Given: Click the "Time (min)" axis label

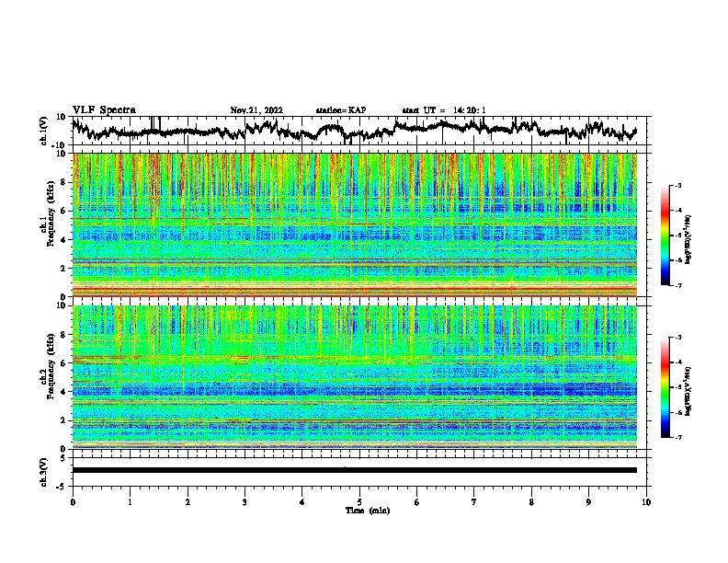Looking at the screenshot, I should pyautogui.click(x=368, y=511).
